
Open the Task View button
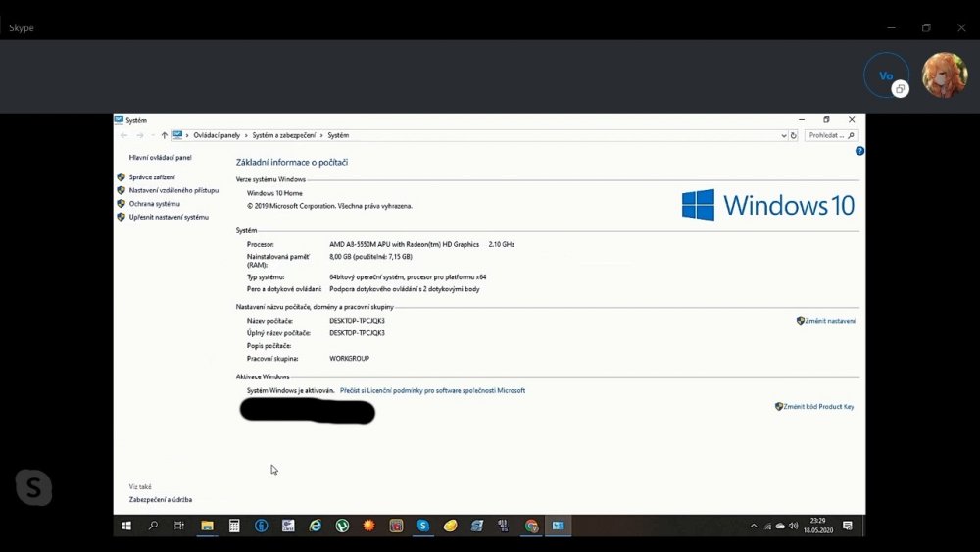[179, 526]
